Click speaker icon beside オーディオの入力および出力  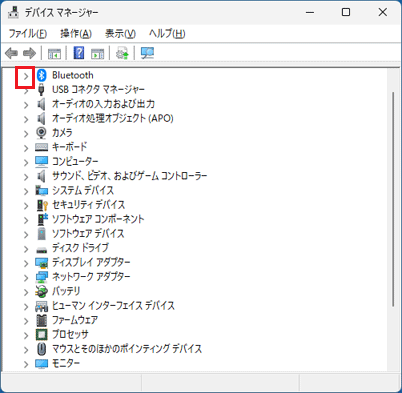click(41, 104)
